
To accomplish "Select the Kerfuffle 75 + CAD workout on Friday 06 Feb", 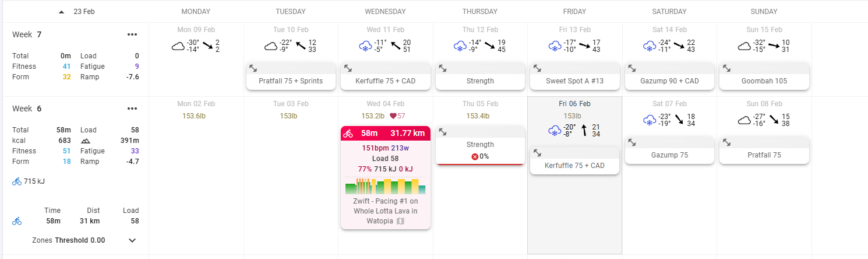I will (x=574, y=166).
